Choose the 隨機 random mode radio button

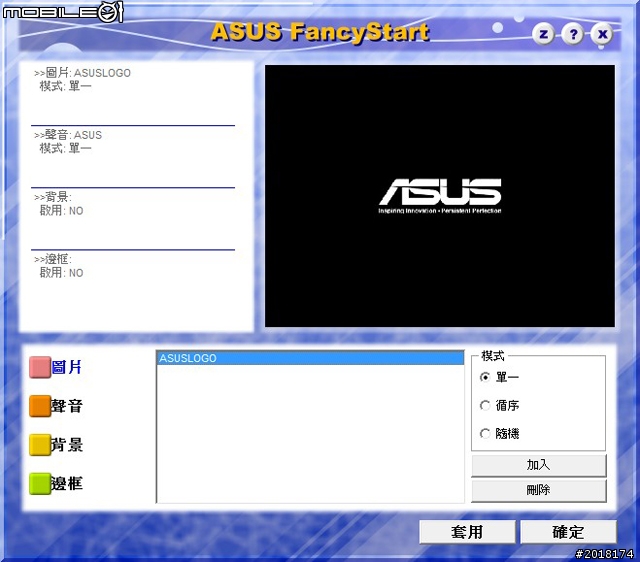pyautogui.click(x=485, y=433)
